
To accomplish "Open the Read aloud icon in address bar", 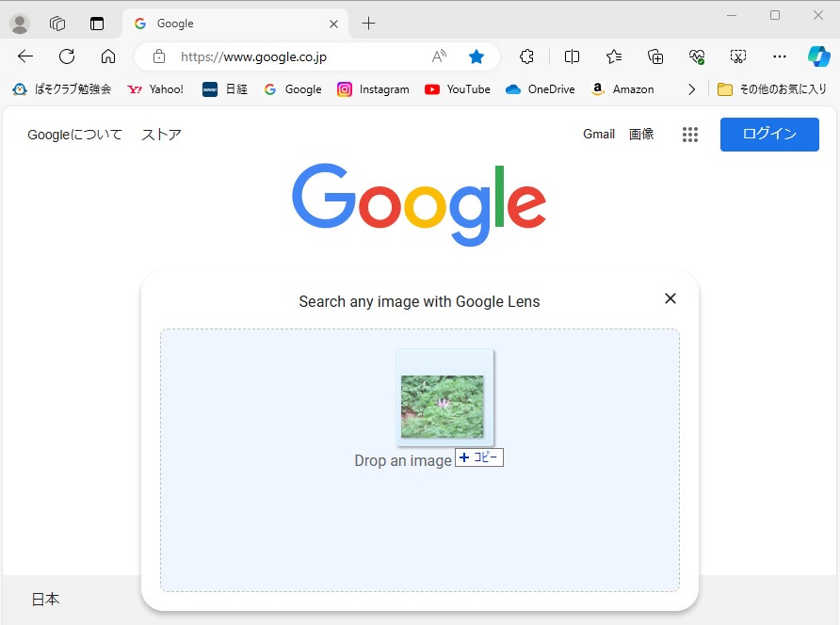I will 439,56.
